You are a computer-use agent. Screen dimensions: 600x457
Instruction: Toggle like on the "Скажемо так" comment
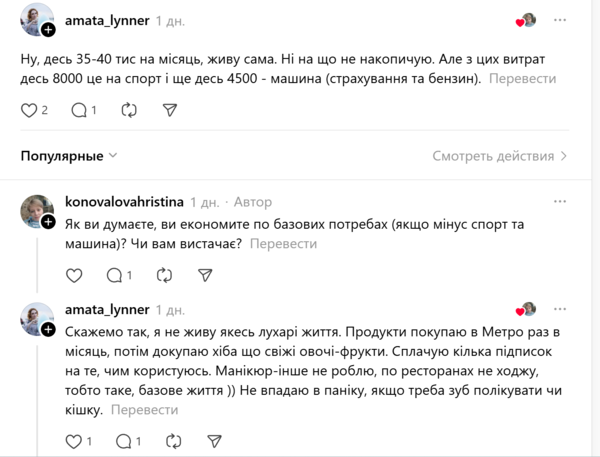pyautogui.click(x=73, y=440)
